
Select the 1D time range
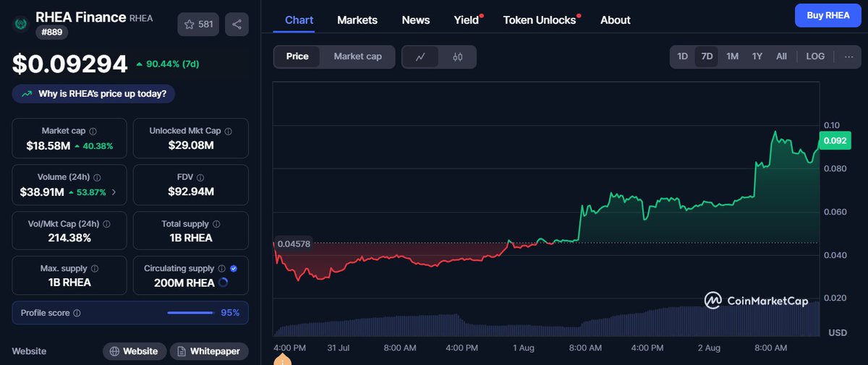pyautogui.click(x=683, y=56)
